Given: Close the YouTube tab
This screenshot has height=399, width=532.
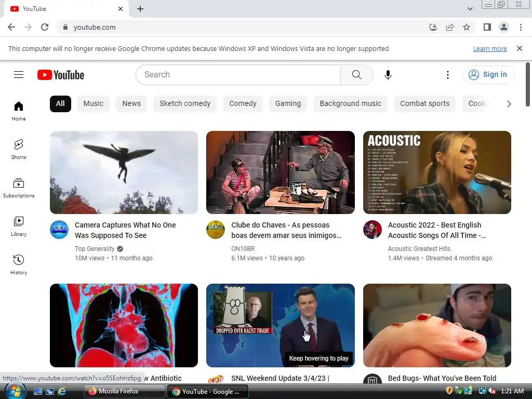Looking at the screenshot, I should tap(121, 9).
